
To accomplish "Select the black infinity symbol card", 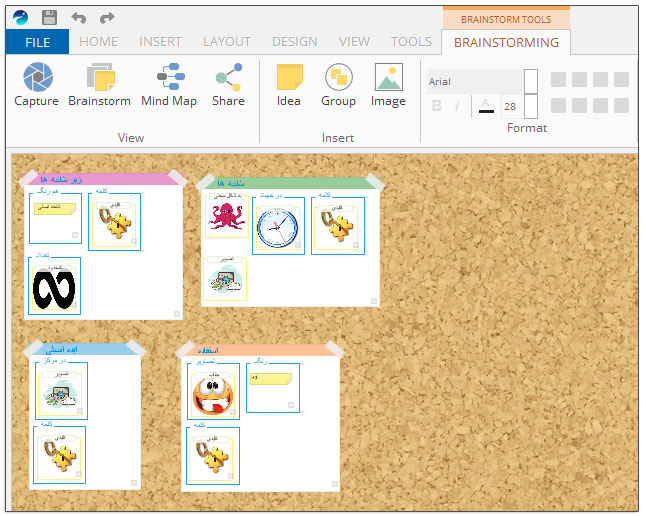I will point(54,288).
